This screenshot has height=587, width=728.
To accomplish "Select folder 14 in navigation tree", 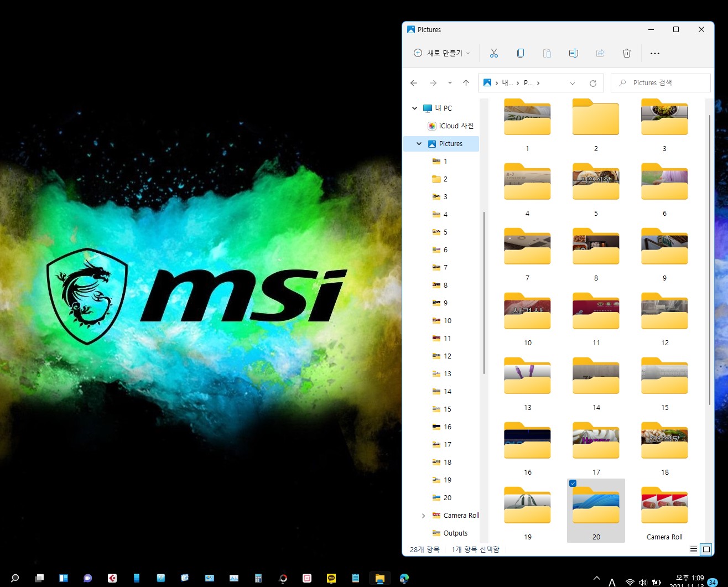I will tap(442, 392).
